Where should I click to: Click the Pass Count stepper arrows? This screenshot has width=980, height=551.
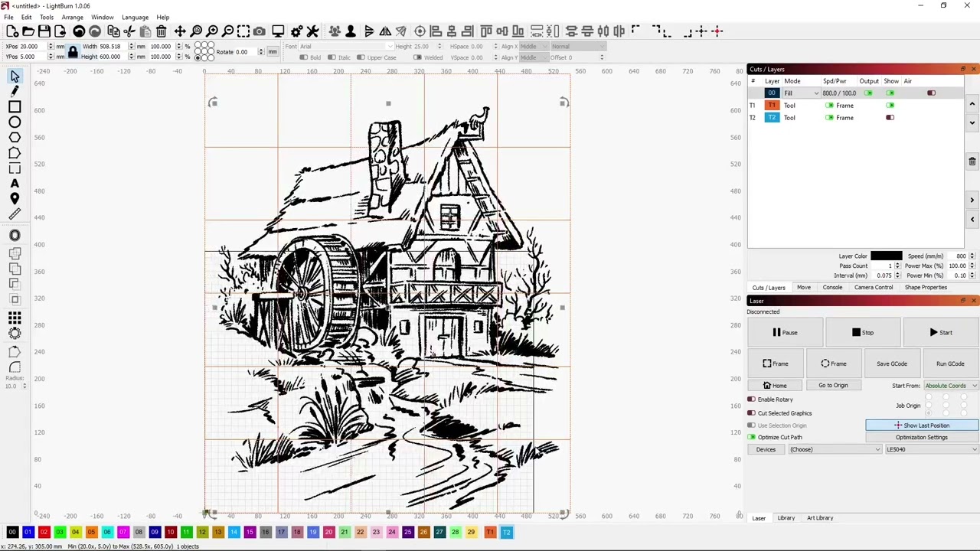(x=897, y=266)
